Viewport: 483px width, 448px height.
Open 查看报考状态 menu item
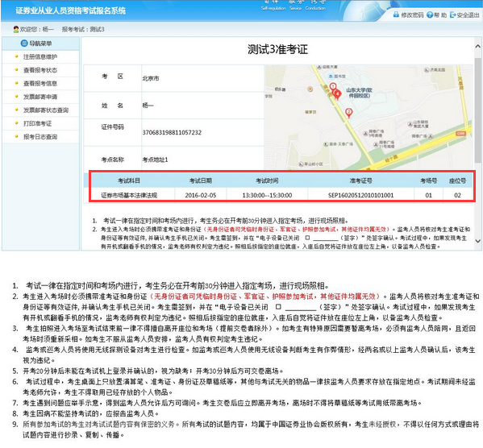tap(40, 70)
